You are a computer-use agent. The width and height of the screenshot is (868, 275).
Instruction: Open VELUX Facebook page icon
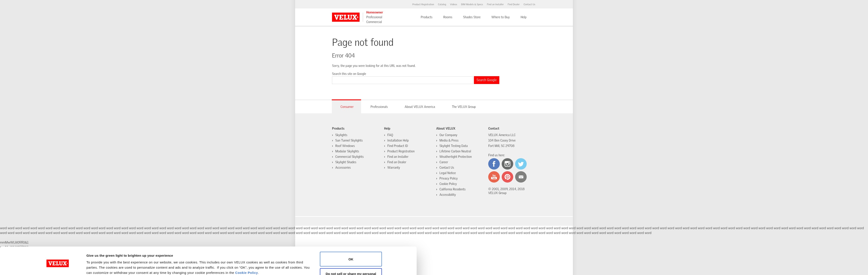click(x=494, y=164)
